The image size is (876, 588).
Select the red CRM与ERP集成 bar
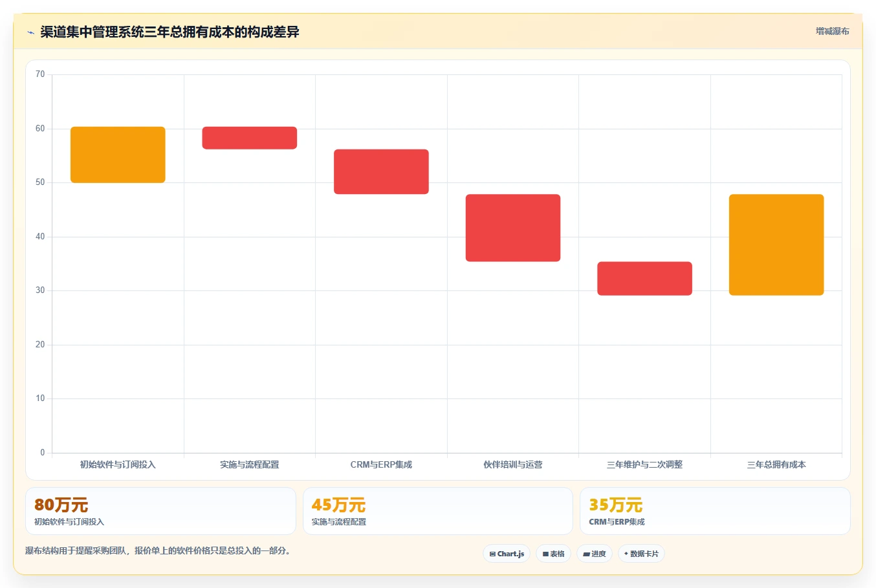381,171
